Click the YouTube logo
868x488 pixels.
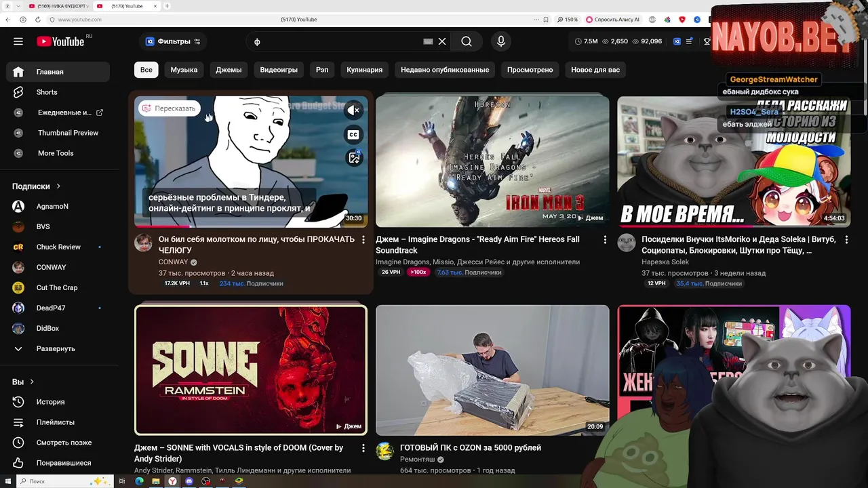[60, 41]
